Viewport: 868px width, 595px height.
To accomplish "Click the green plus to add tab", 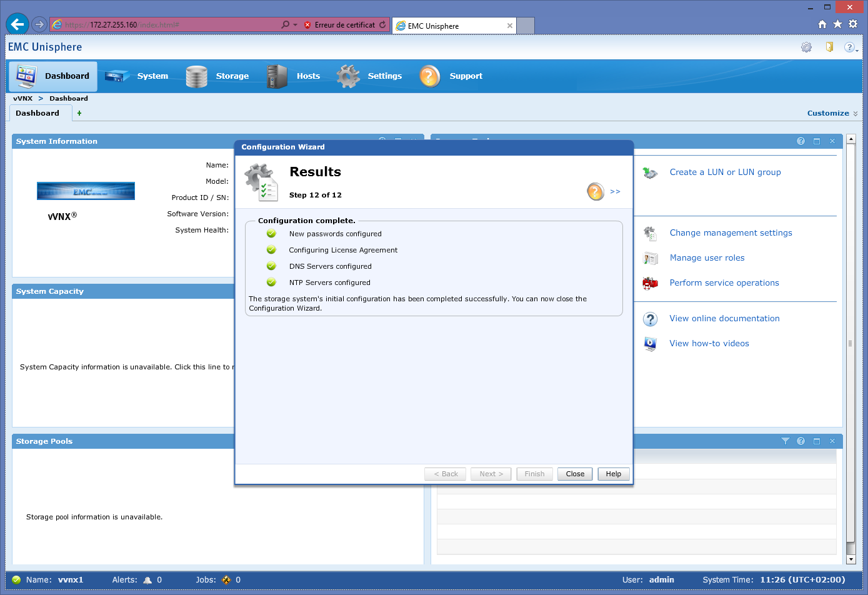I will pyautogui.click(x=79, y=114).
